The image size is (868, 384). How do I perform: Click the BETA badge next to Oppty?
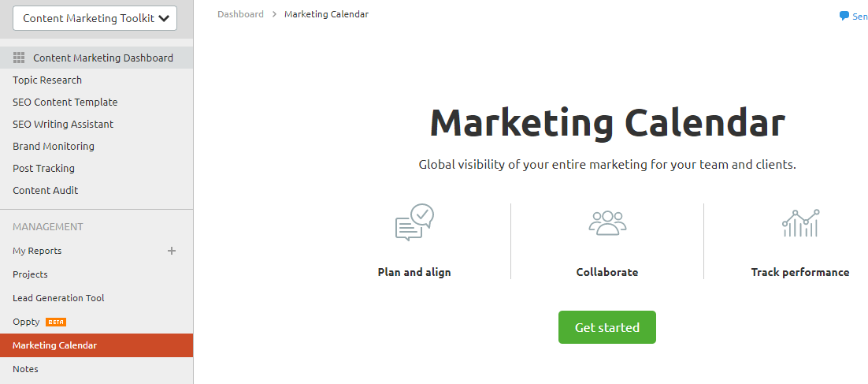click(56, 322)
